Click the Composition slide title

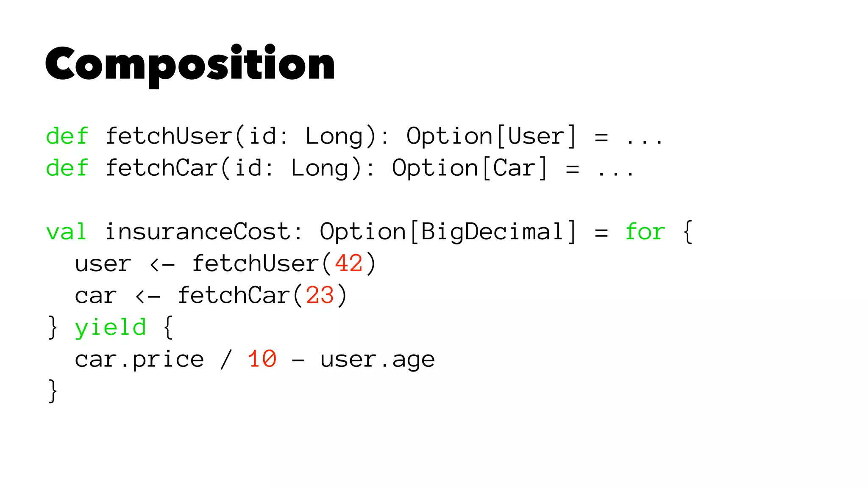(190, 65)
